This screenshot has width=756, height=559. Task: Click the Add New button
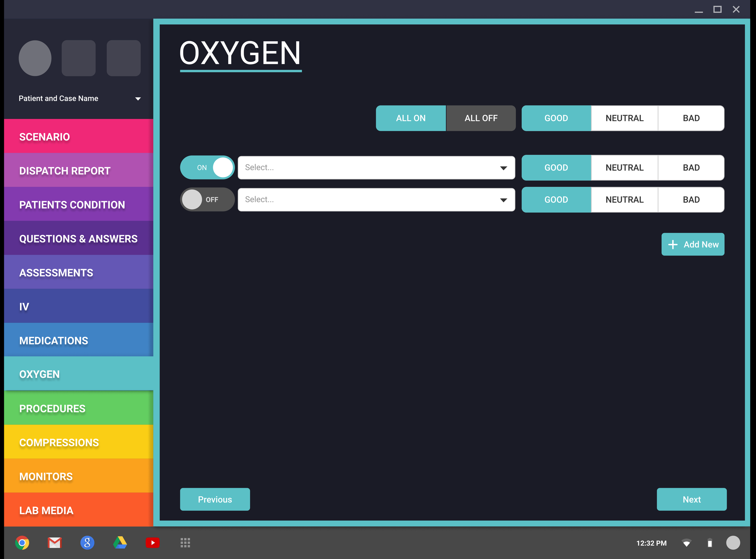click(693, 244)
